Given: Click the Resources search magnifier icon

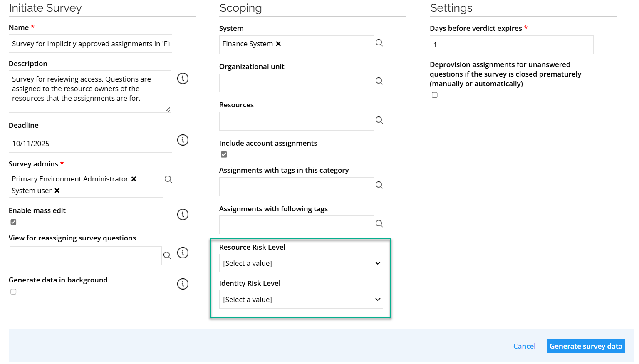Looking at the screenshot, I should tap(379, 120).
